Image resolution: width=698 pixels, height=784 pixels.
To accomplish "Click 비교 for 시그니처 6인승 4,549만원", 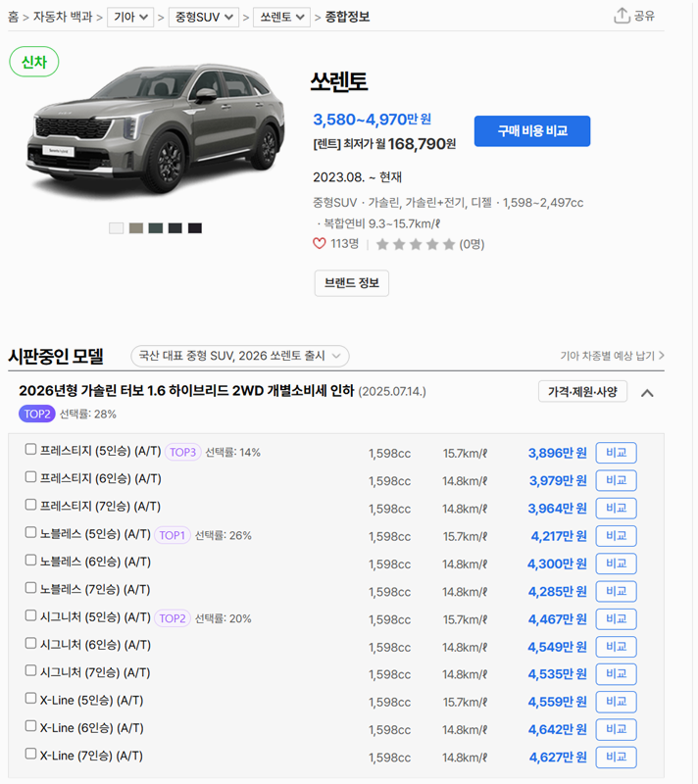I will coord(616,647).
